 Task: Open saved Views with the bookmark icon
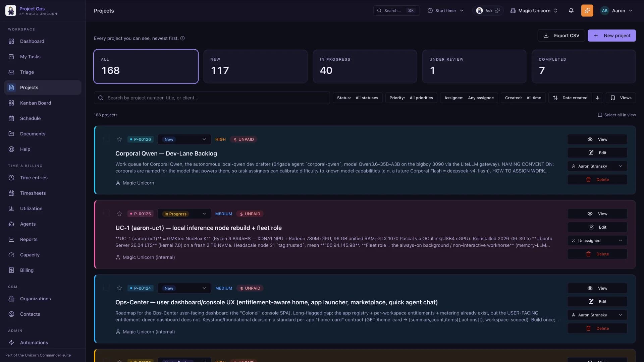(621, 98)
